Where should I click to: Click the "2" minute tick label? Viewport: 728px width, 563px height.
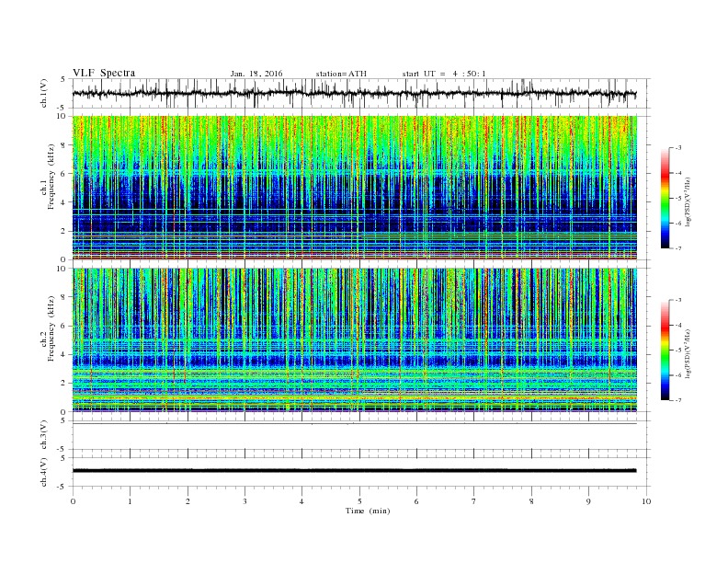(x=188, y=501)
